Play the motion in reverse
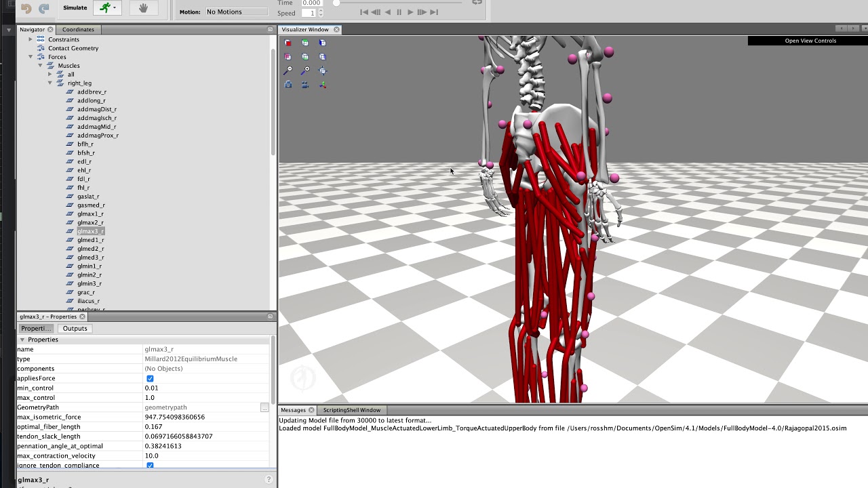 coord(388,12)
